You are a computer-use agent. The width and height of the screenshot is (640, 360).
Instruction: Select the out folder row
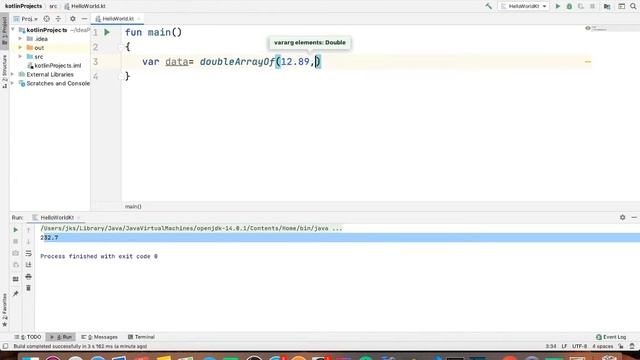point(49,48)
